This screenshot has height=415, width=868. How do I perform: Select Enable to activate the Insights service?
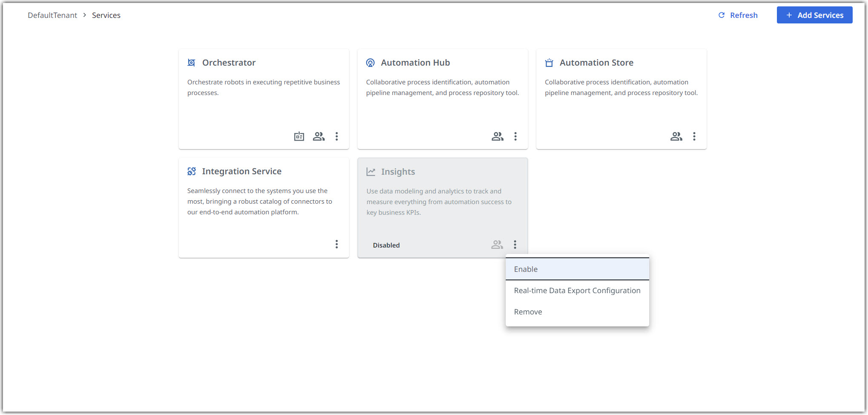526,269
